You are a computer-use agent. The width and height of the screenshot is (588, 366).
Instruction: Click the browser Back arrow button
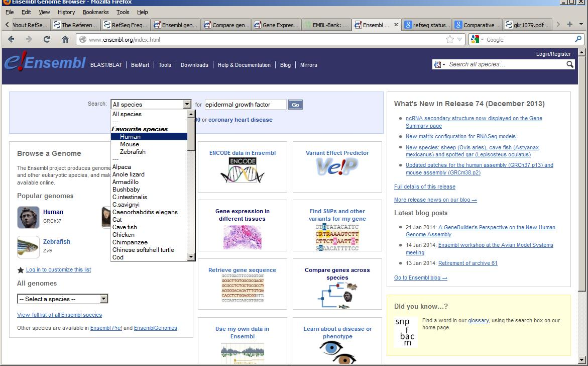pyautogui.click(x=11, y=39)
